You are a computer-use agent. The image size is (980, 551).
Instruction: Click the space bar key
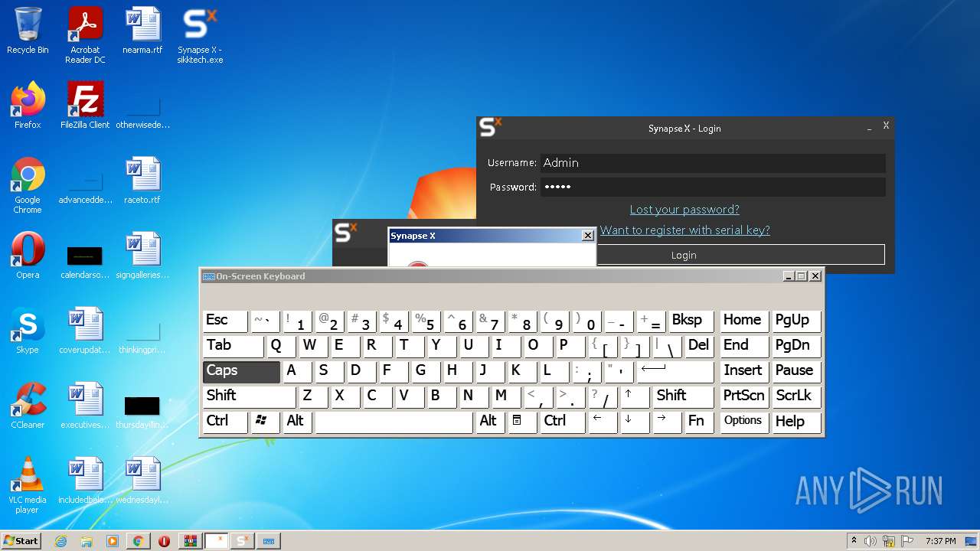pyautogui.click(x=394, y=422)
